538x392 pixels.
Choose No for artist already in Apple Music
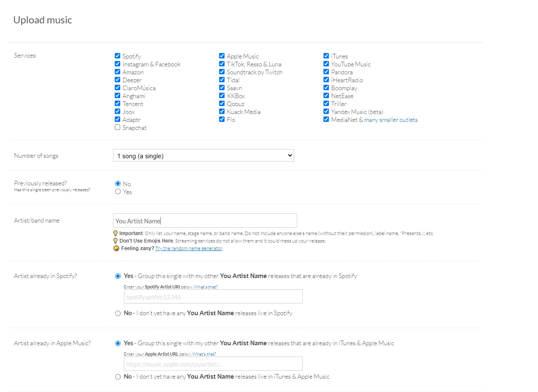point(118,377)
